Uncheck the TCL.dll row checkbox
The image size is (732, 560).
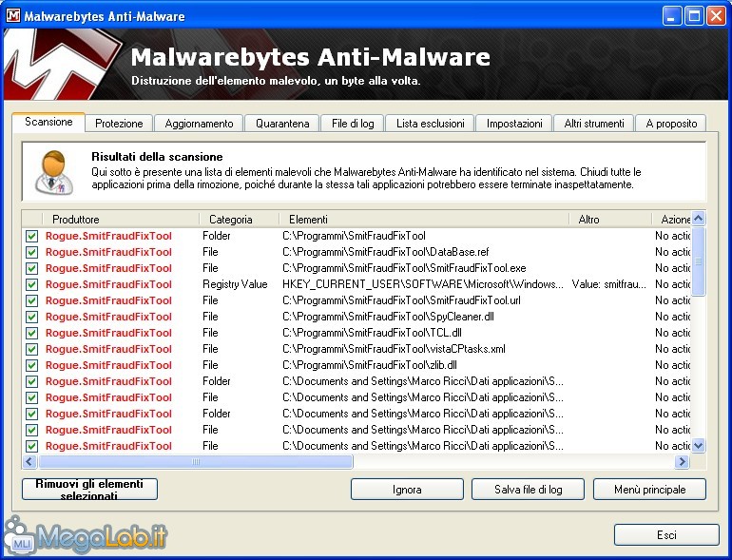click(x=31, y=333)
